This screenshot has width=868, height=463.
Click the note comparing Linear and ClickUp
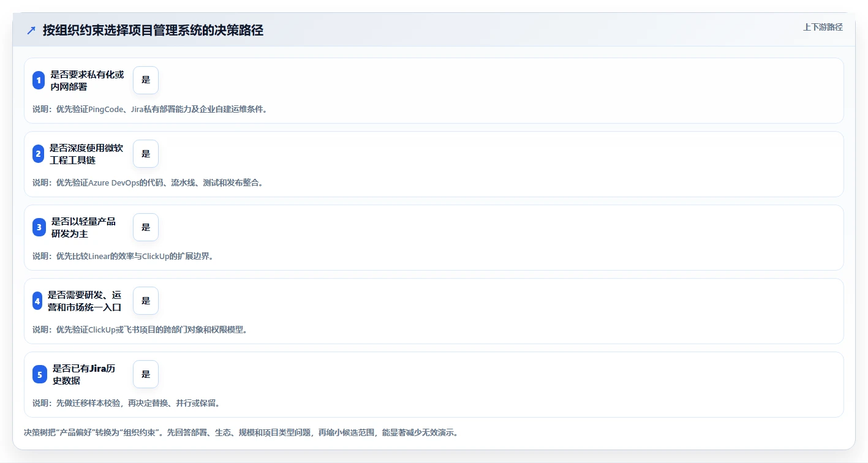(x=123, y=256)
